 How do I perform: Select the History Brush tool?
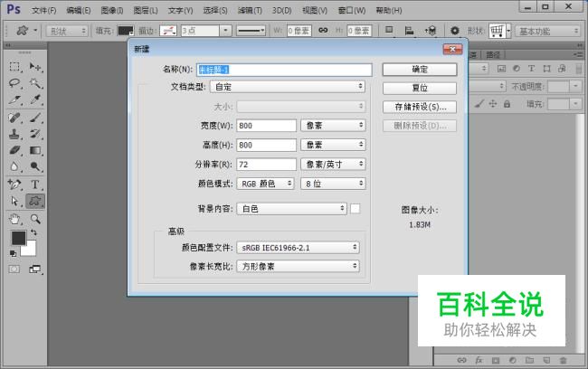(x=35, y=134)
